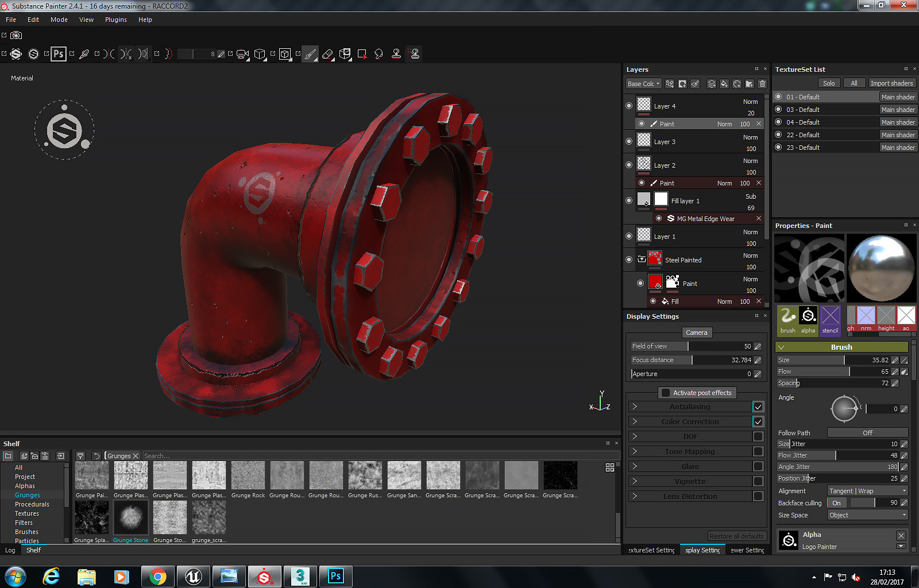Open the Size Space Object dropdown
The height and width of the screenshot is (588, 919).
coord(867,515)
